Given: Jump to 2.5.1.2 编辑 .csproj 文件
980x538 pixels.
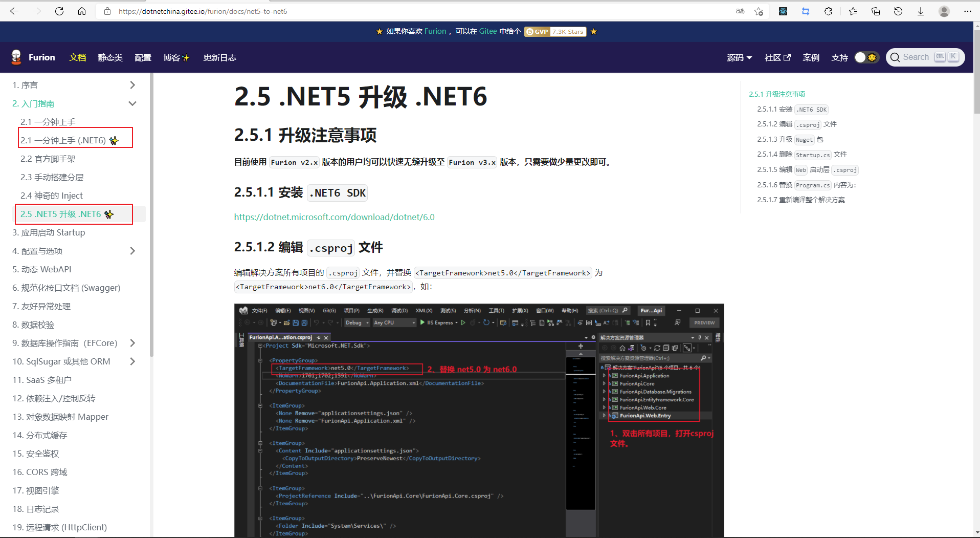Looking at the screenshot, I should [x=797, y=124].
